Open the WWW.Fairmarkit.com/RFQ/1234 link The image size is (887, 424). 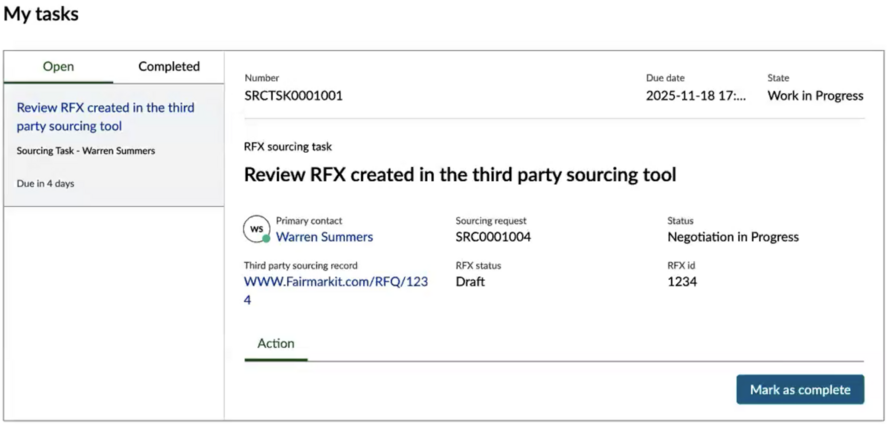[336, 291]
